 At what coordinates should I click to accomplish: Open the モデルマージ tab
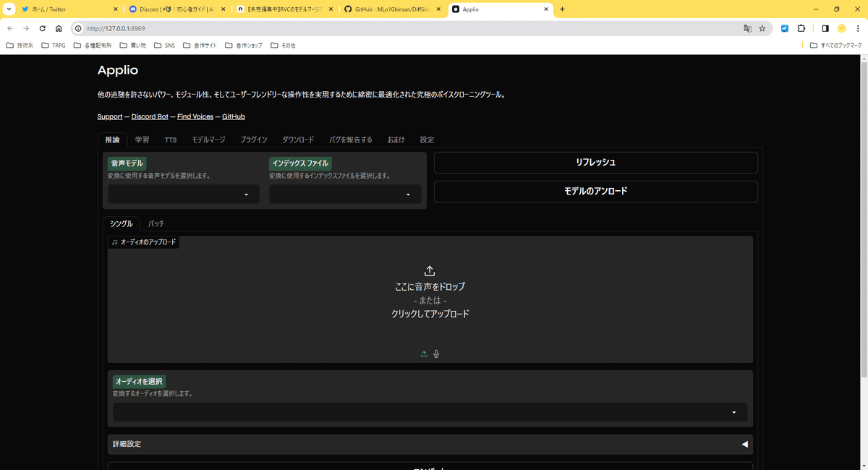click(x=208, y=140)
